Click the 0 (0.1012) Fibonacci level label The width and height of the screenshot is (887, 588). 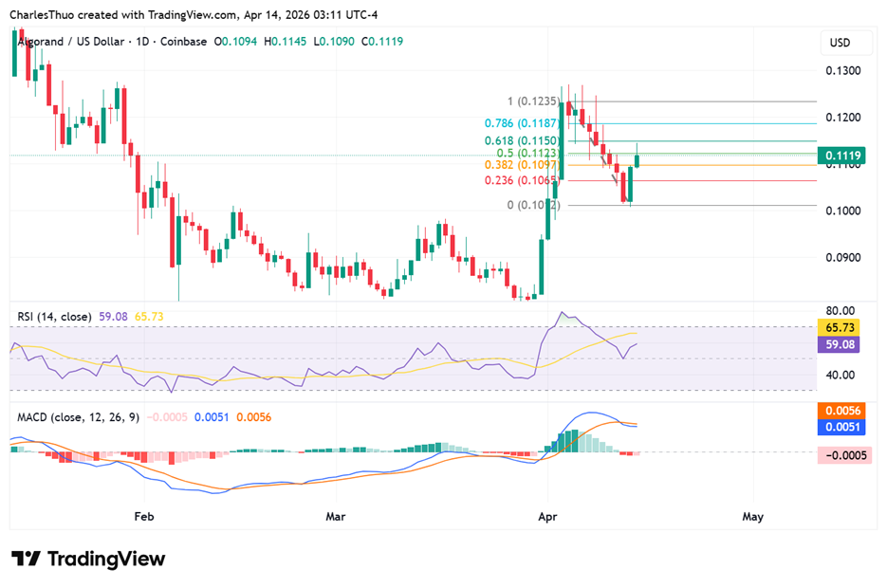coord(534,204)
